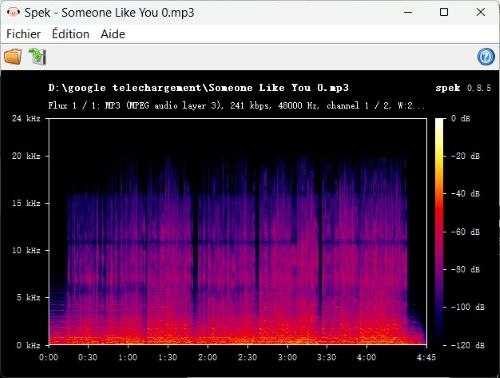Click the stream info line starting with Flux

pos(236,106)
